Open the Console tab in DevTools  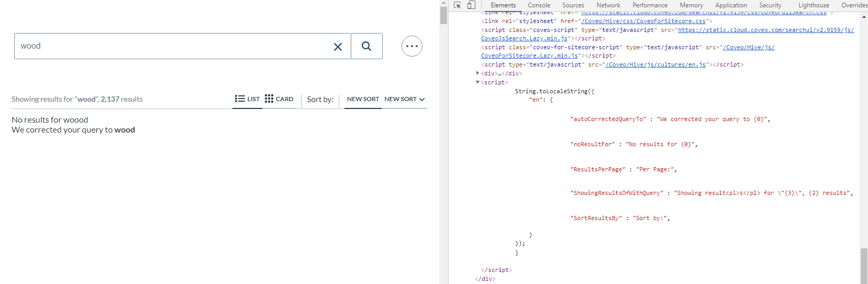539,5
